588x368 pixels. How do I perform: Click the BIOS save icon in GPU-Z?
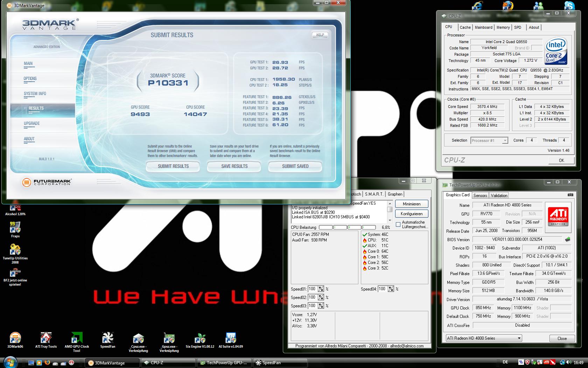[x=568, y=239]
